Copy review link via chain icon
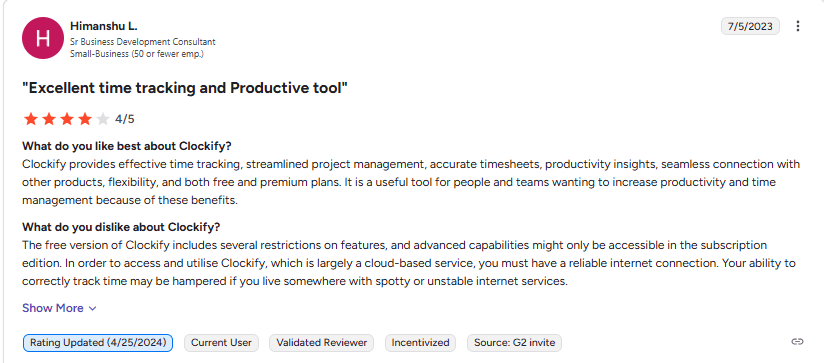 point(797,342)
